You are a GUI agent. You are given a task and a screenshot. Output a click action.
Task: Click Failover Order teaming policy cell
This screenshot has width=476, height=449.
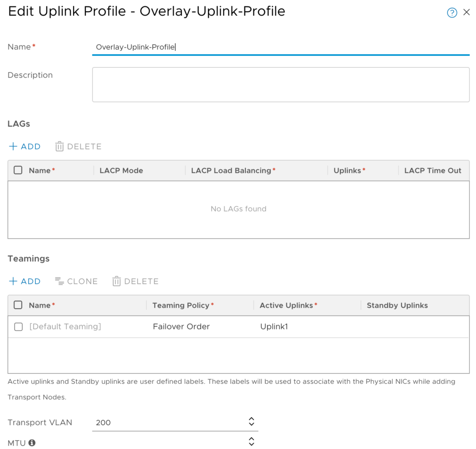(x=181, y=327)
